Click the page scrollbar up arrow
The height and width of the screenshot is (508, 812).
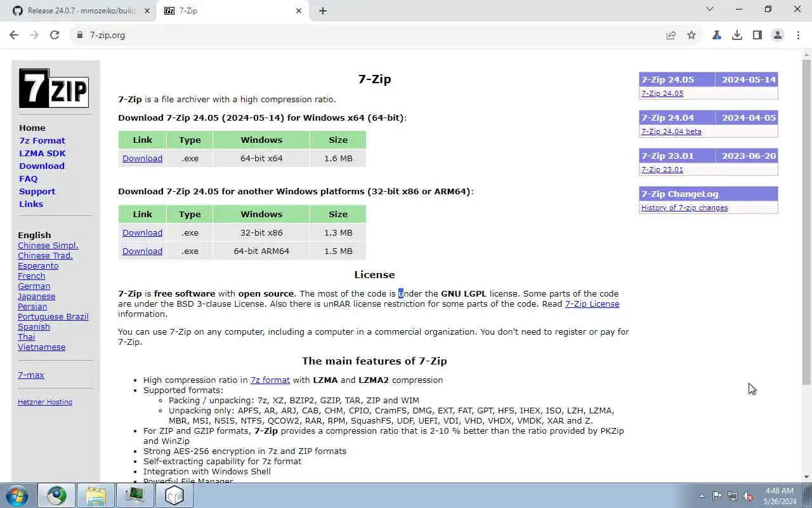(x=806, y=54)
